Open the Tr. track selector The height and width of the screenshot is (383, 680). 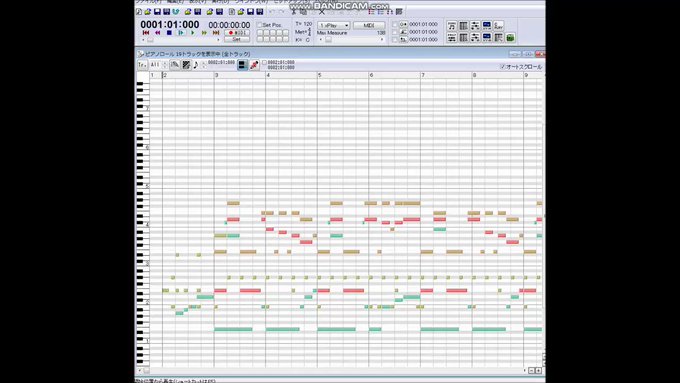pos(142,65)
